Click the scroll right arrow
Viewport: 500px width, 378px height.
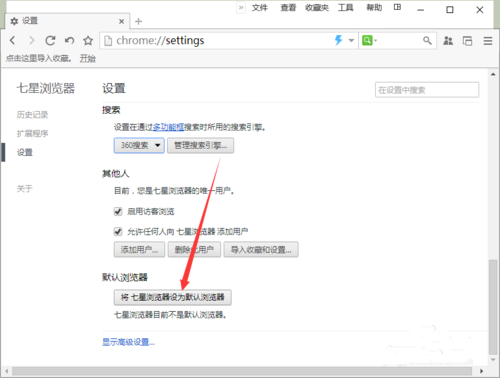point(481,371)
